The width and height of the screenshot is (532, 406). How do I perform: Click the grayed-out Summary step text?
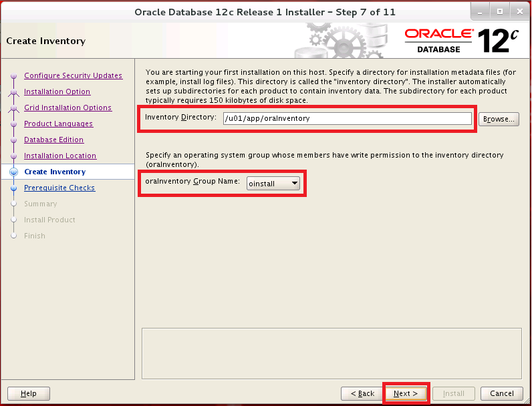[x=40, y=204]
